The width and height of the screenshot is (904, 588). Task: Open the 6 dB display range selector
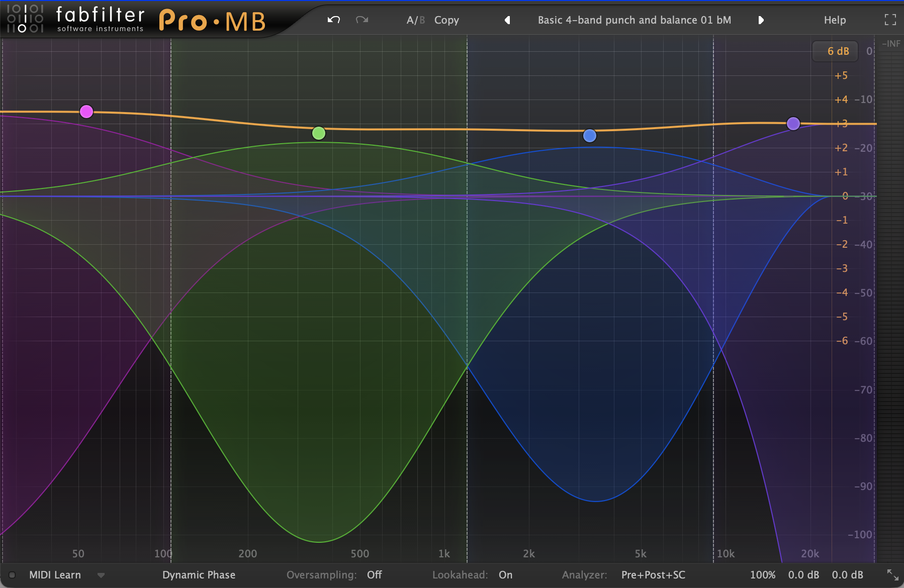835,51
